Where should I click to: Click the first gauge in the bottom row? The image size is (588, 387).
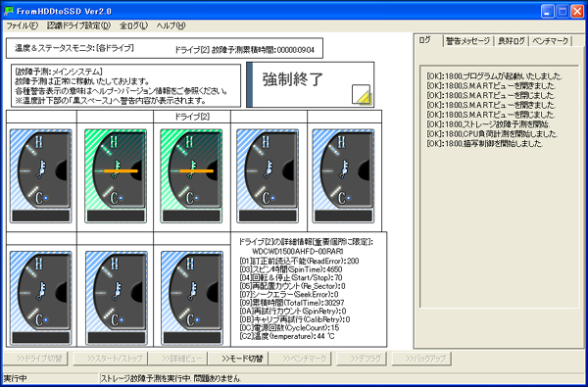[41, 298]
